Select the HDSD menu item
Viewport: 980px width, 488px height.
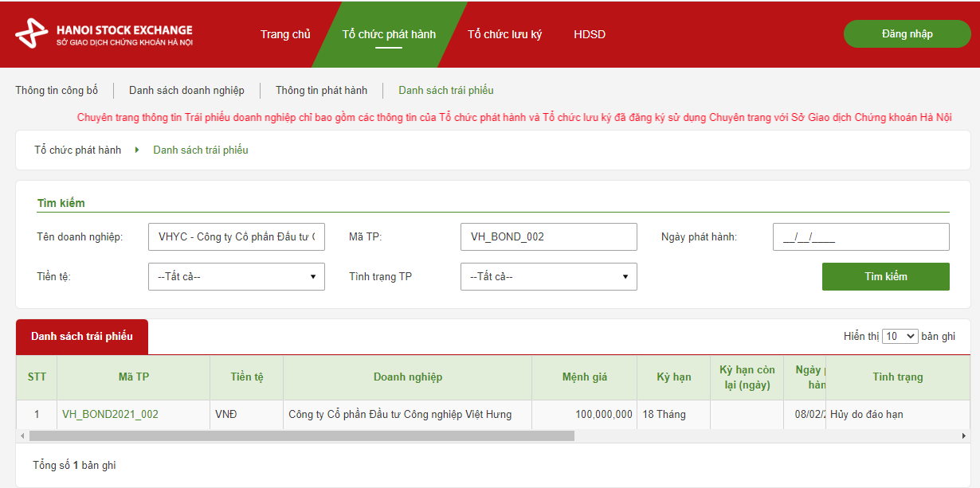point(590,34)
